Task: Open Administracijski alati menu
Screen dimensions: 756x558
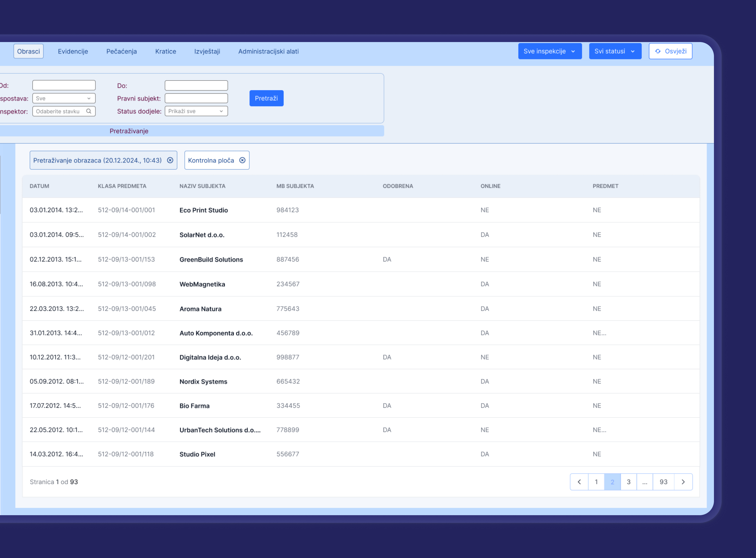Action: click(x=268, y=51)
